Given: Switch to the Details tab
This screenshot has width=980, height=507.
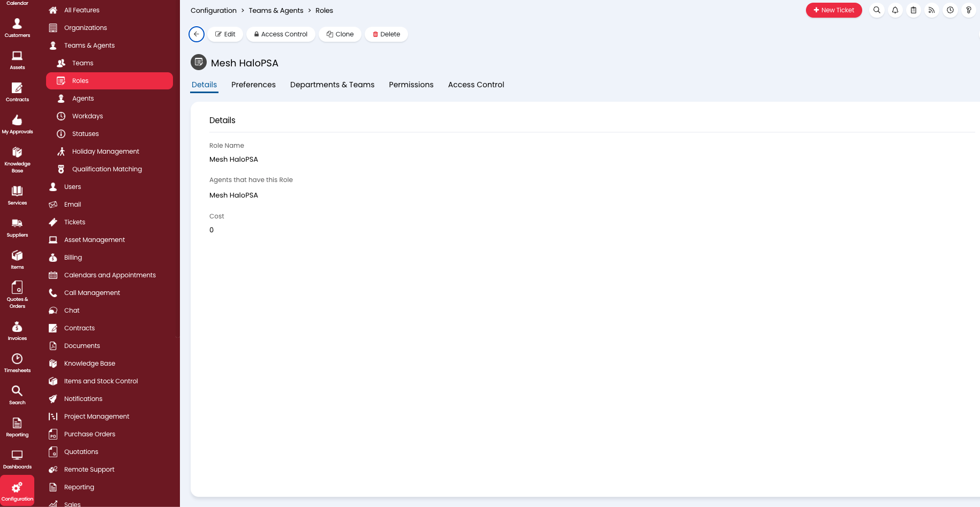Looking at the screenshot, I should tap(204, 85).
